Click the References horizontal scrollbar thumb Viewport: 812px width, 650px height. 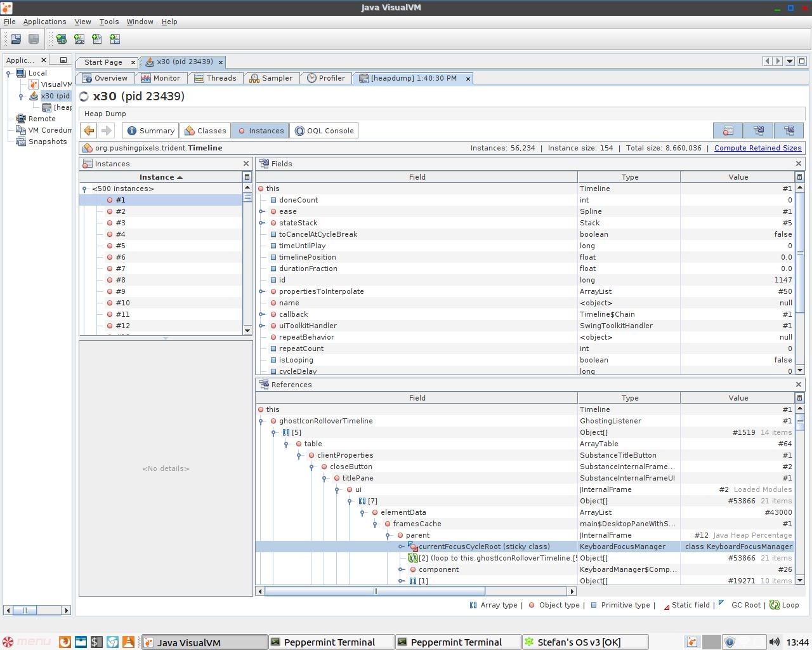click(374, 591)
